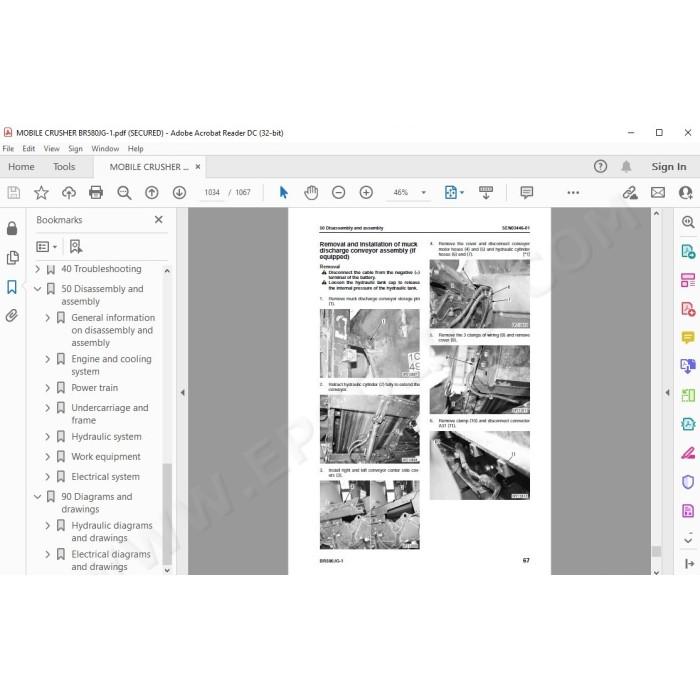700x700 pixels.
Task: Open more tools via the ellipsis
Action: 573,192
